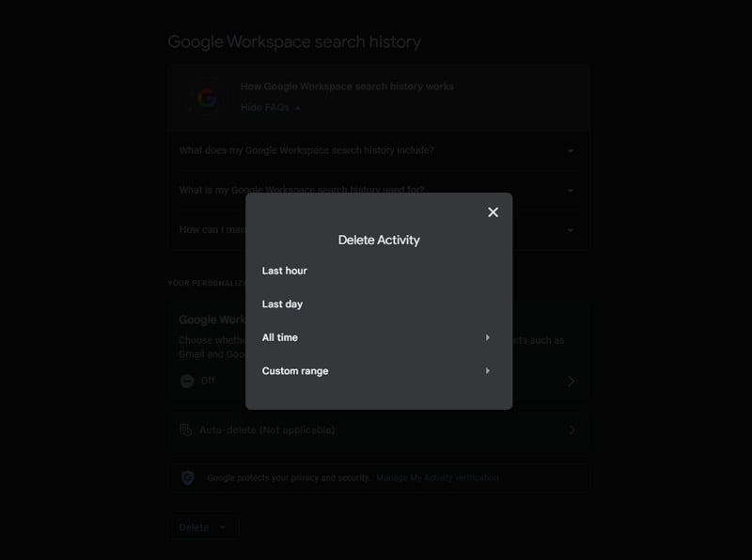Click the minus circle icon beside Off
This screenshot has width=752, height=560.
(x=188, y=381)
